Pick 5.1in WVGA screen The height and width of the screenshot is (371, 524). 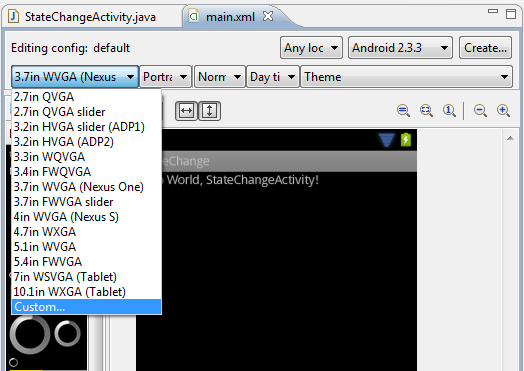click(86, 247)
